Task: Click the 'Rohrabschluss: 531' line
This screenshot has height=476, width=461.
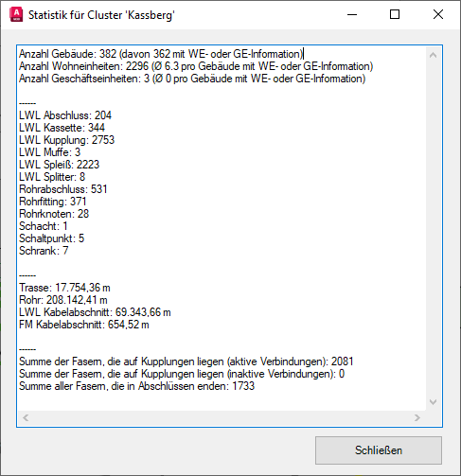Action: tap(63, 189)
